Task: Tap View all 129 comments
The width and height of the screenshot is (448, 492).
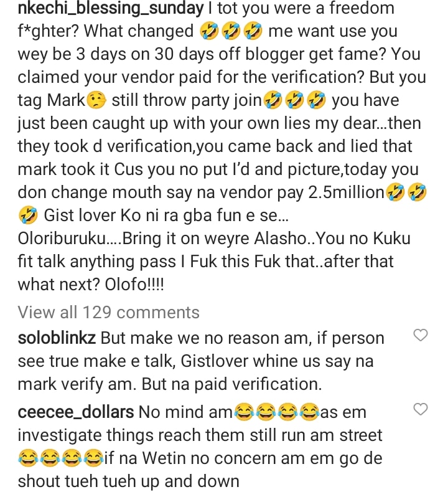Action: (108, 312)
